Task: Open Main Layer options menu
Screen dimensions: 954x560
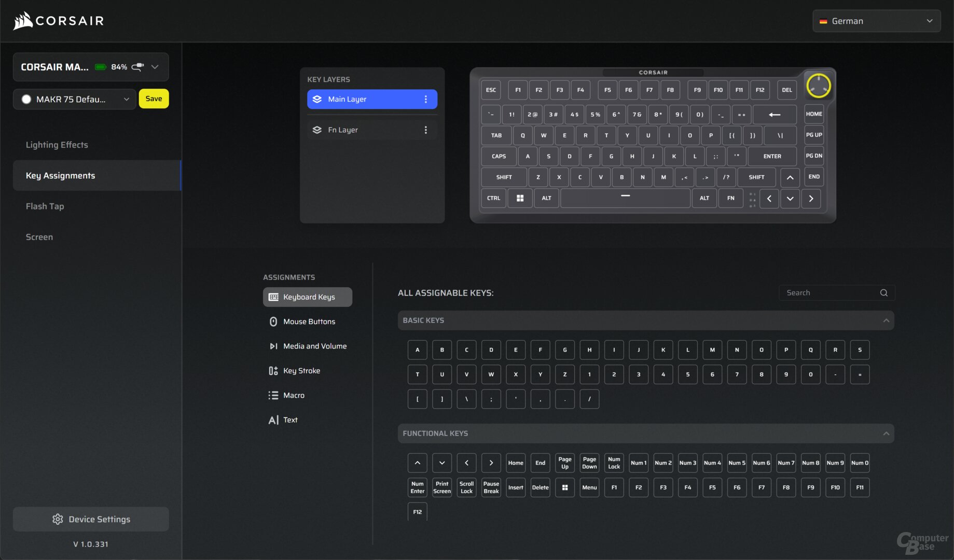Action: coord(426,99)
